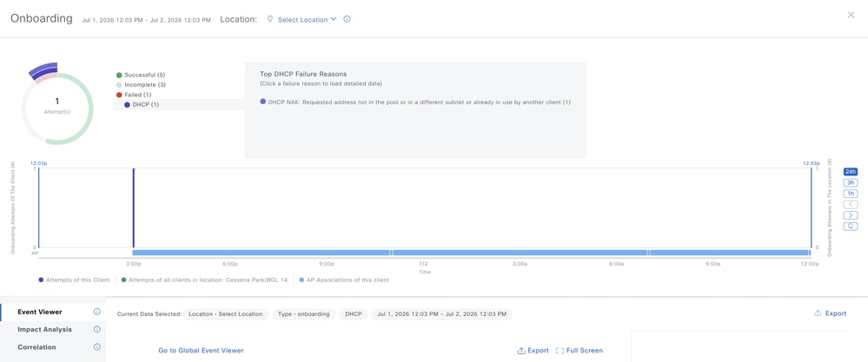Image resolution: width=868 pixels, height=362 pixels.
Task: Click the location pin icon
Action: coord(270,19)
